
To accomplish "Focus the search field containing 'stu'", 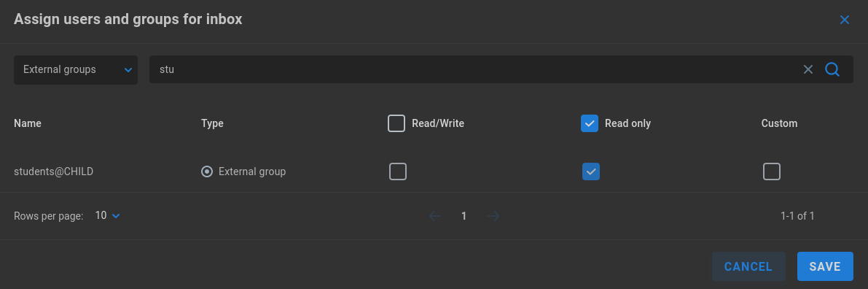I will coord(473,70).
